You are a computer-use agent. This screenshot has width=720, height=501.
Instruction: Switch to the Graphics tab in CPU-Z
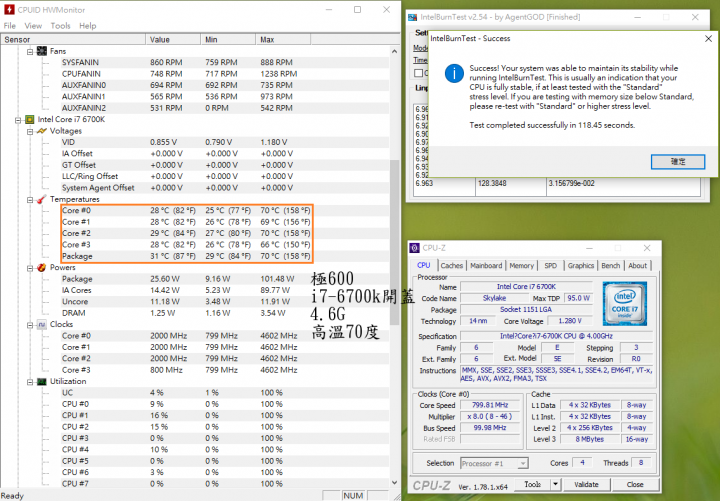pos(581,265)
